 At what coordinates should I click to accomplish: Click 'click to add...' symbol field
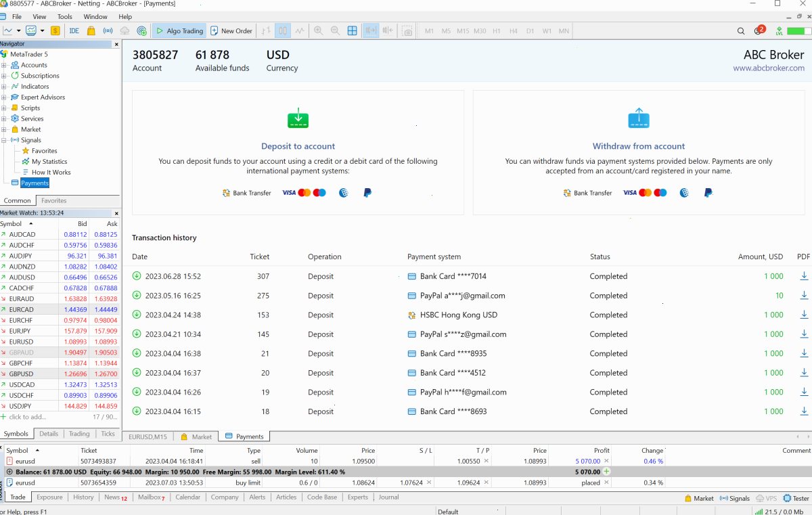point(27,417)
